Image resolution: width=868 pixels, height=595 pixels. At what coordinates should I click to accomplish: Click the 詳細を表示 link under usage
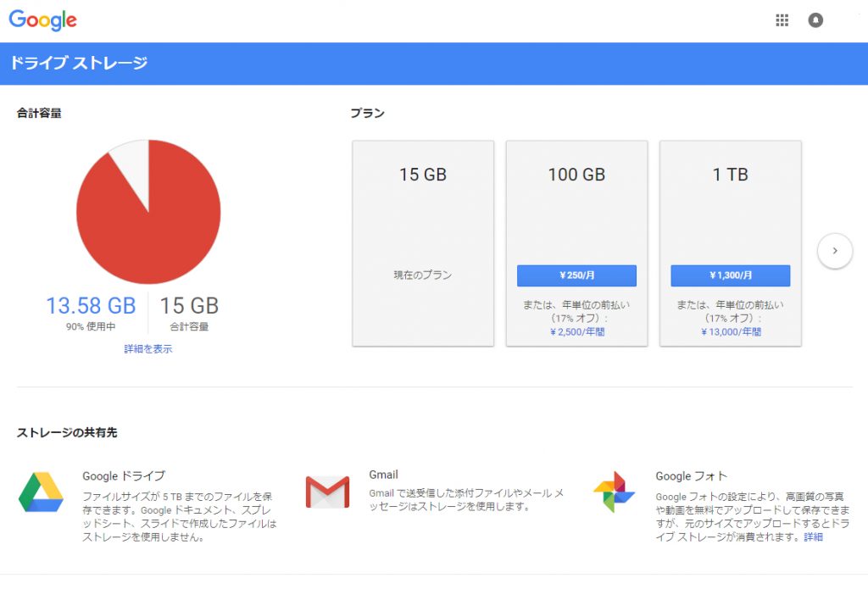pos(147,348)
